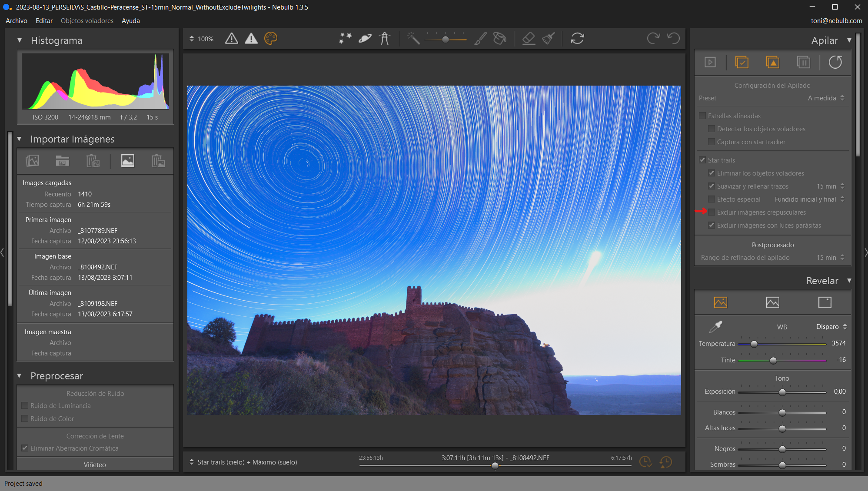Toggle Suavizar y rellenar trazos checkbox
868x491 pixels.
point(712,186)
